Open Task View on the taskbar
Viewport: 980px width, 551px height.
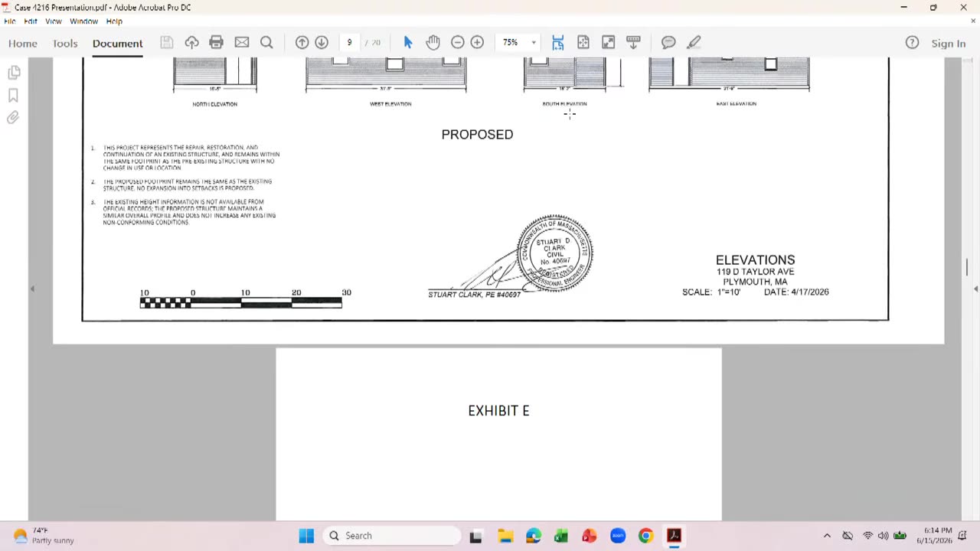[x=475, y=536]
